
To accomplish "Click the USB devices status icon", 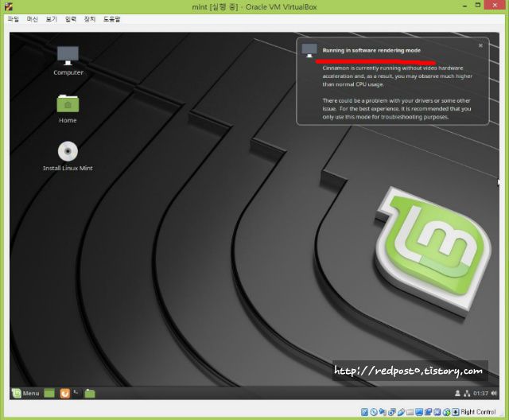I will 401,412.
